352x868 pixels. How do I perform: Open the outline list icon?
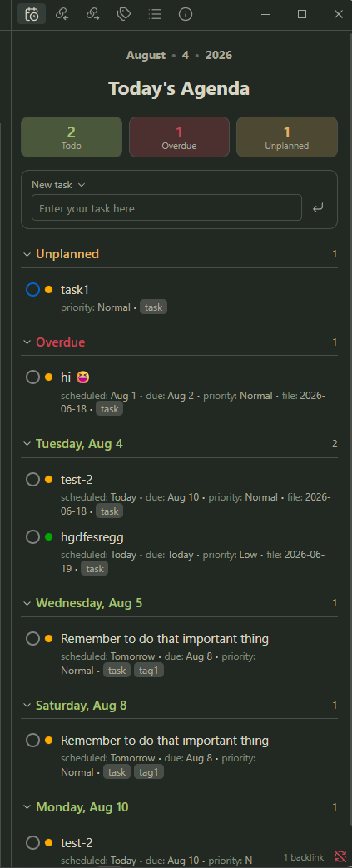(x=155, y=14)
